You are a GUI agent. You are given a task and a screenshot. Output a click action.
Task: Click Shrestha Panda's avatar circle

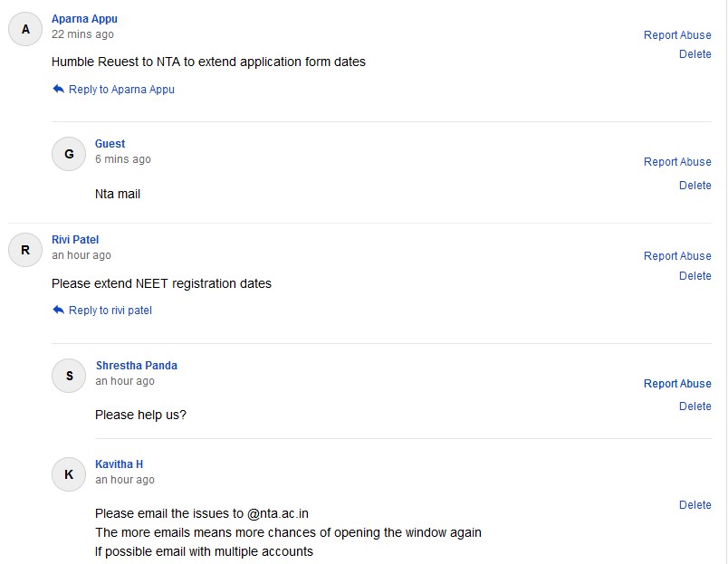pos(69,376)
